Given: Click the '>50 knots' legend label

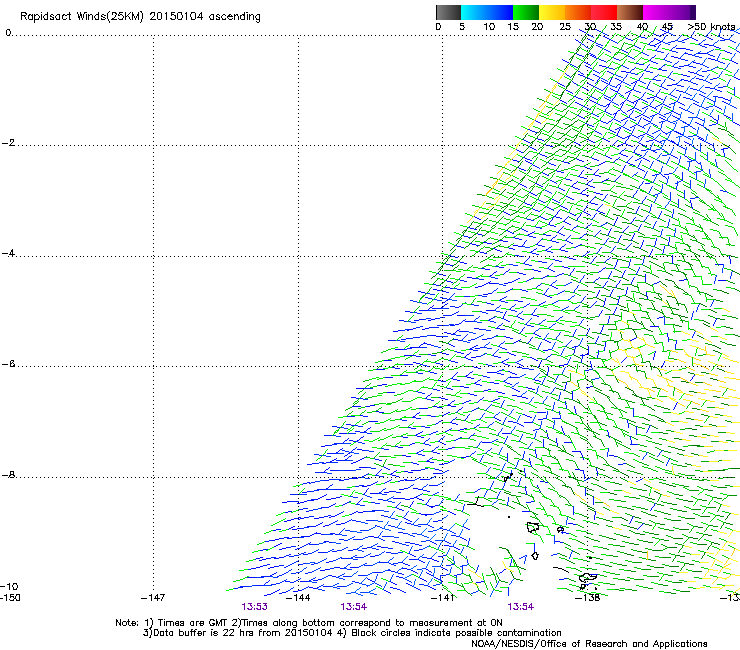Looking at the screenshot, I should click(x=712, y=27).
